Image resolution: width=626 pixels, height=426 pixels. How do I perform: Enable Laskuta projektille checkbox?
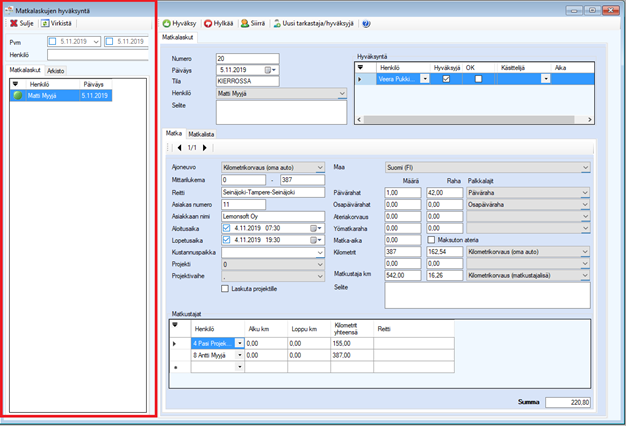tap(225, 289)
